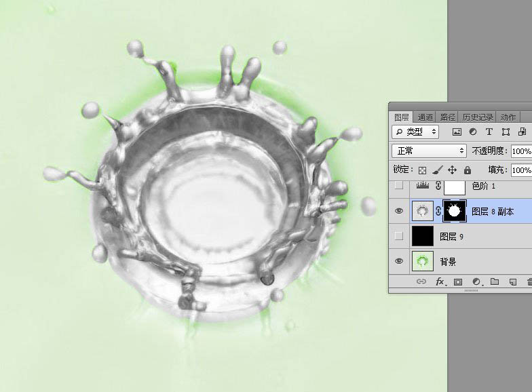The height and width of the screenshot is (392, 532).
Task: Open the 正常 blend mode dropdown
Action: tap(429, 151)
